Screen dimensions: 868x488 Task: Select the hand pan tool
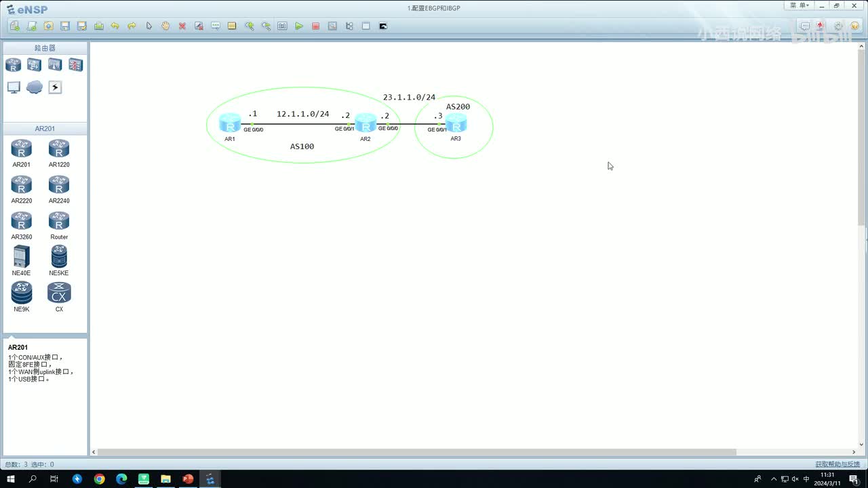click(165, 26)
